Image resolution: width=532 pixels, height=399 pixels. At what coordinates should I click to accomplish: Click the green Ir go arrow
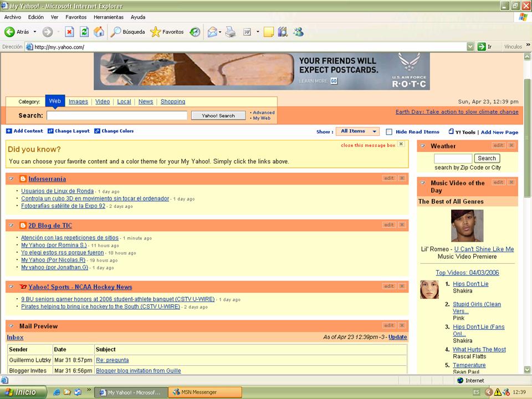[482, 47]
